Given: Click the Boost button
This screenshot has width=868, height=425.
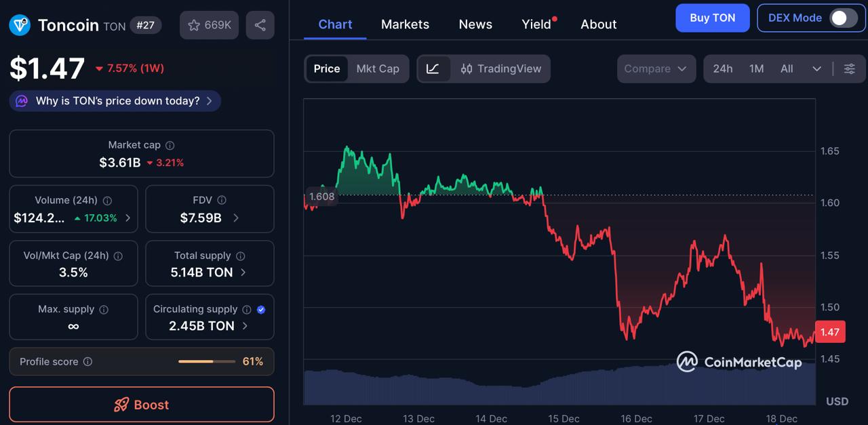Looking at the screenshot, I should tap(141, 405).
